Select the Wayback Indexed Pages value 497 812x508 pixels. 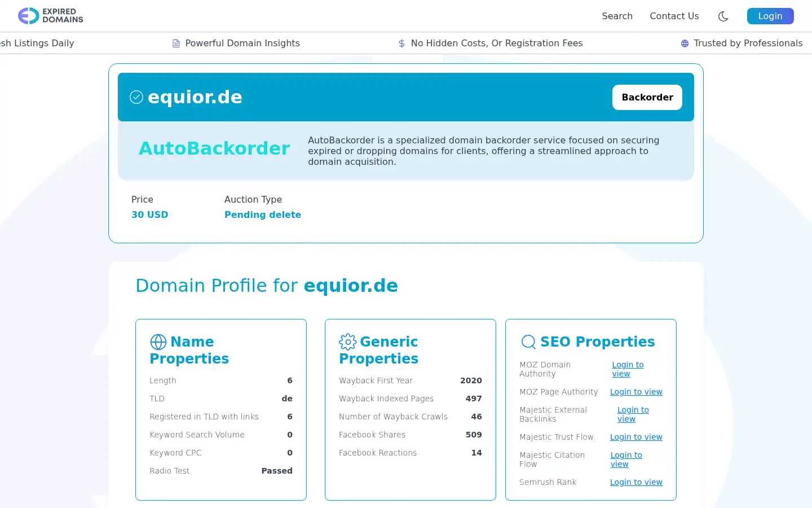[x=474, y=398]
